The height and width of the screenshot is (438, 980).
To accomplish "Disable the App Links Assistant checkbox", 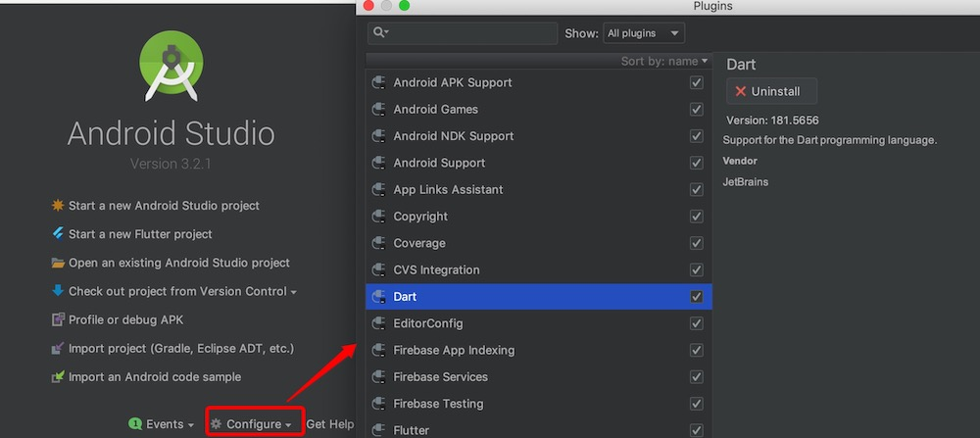I will click(x=696, y=190).
